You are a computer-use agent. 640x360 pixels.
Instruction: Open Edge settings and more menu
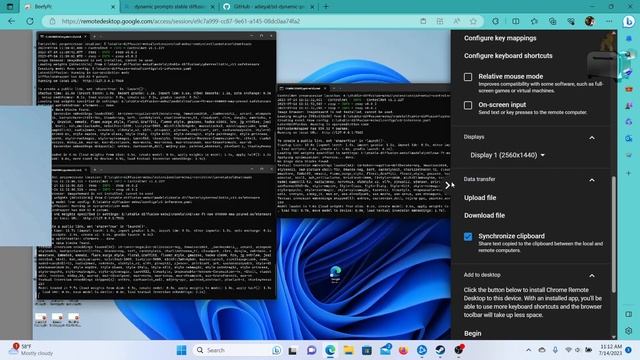tap(609, 21)
